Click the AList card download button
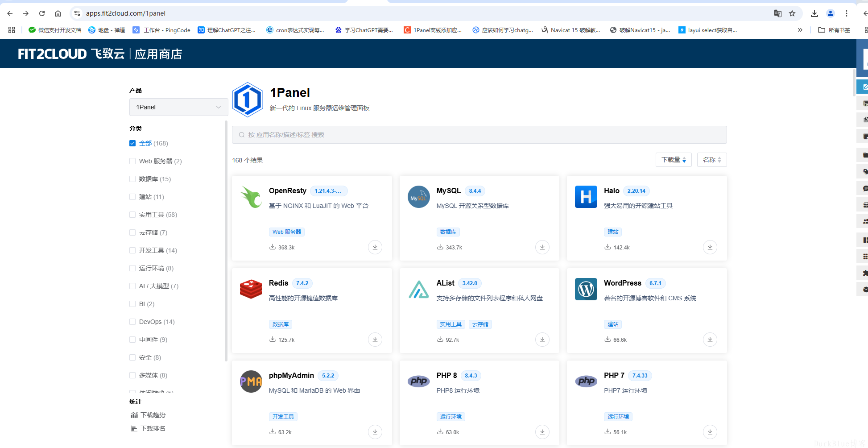The image size is (868, 448). (542, 340)
